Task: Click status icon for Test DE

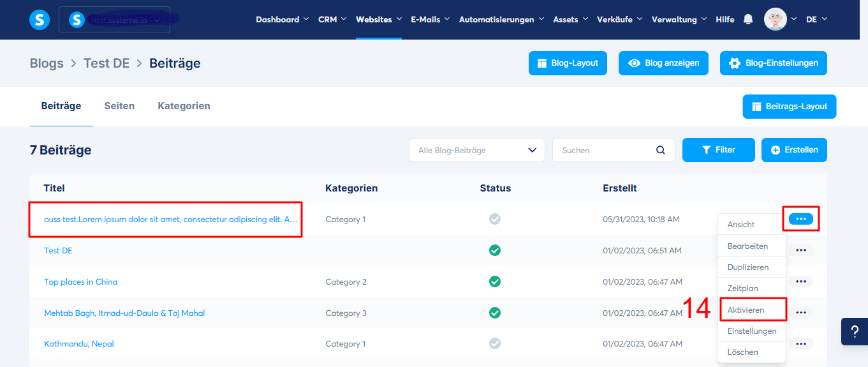Action: (x=495, y=250)
